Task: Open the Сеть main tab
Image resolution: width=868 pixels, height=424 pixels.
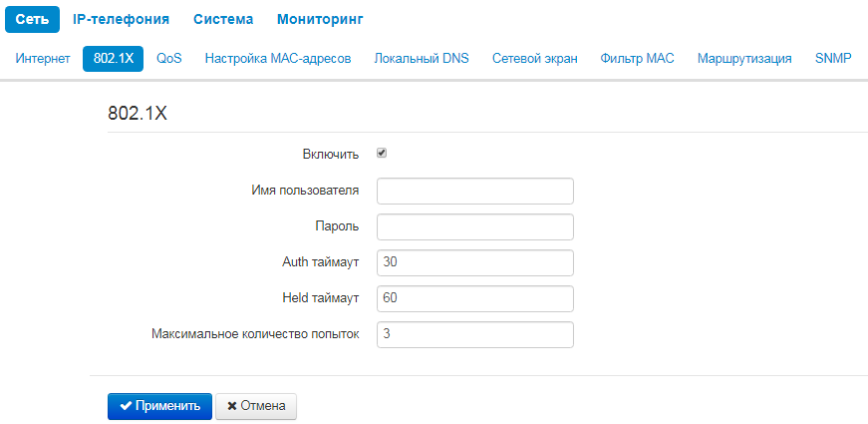Action: pos(39,19)
